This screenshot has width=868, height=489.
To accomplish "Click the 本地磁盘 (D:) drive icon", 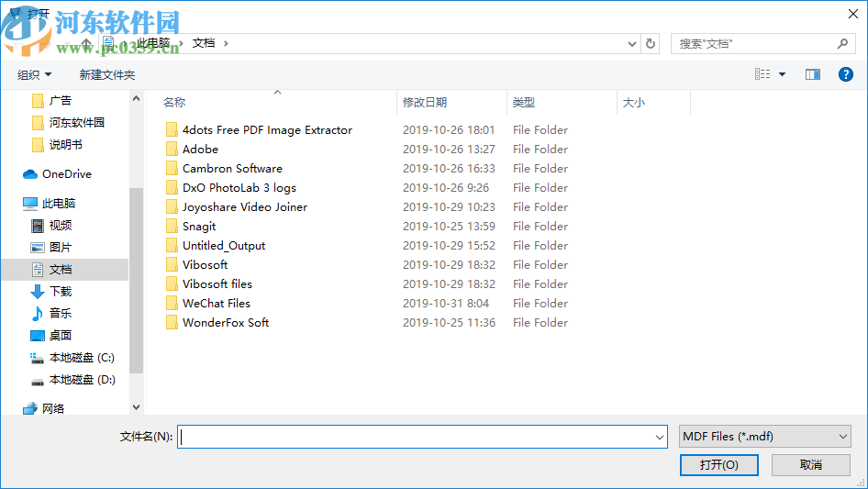I will [37, 381].
